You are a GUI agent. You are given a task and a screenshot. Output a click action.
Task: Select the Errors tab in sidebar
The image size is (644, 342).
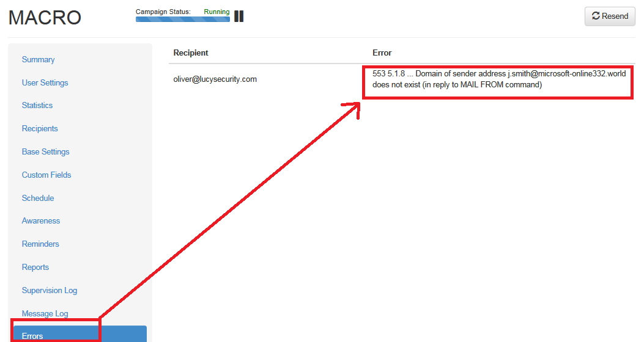(x=80, y=334)
